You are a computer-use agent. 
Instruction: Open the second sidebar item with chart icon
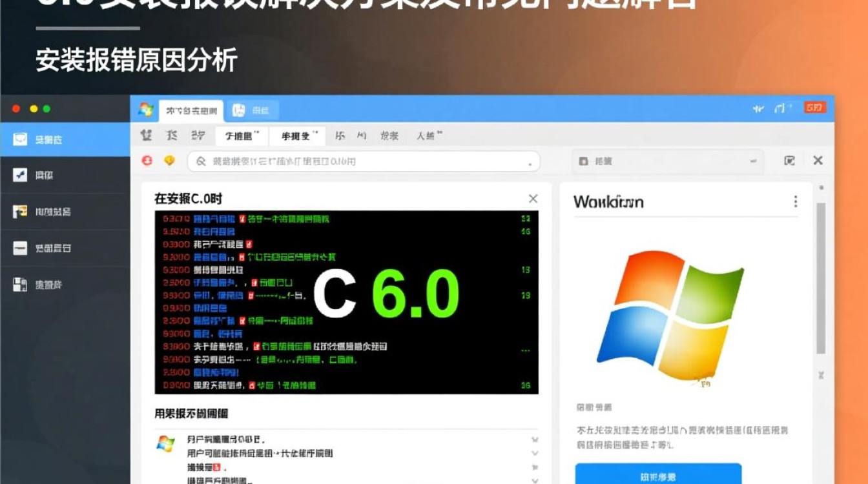click(x=65, y=175)
